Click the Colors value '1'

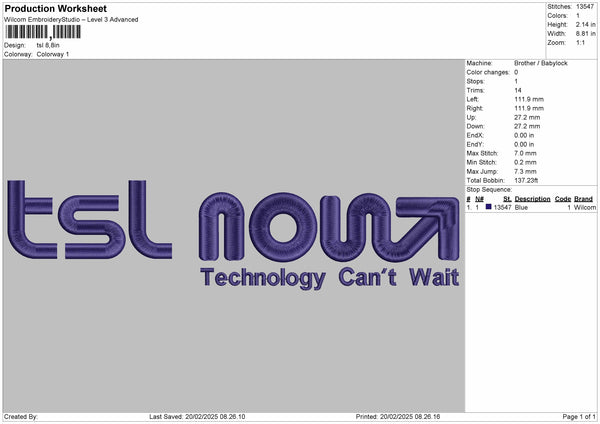click(578, 16)
